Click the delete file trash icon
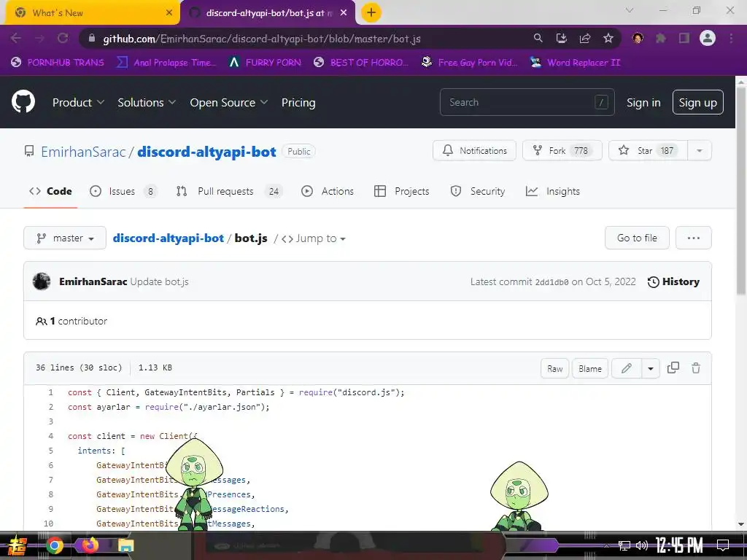747x560 pixels. click(696, 367)
